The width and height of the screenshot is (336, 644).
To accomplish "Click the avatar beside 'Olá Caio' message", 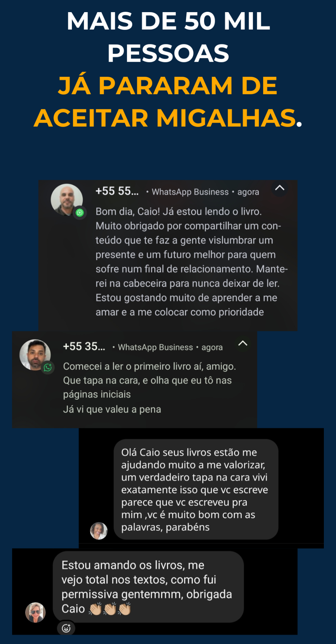I will pyautogui.click(x=99, y=531).
